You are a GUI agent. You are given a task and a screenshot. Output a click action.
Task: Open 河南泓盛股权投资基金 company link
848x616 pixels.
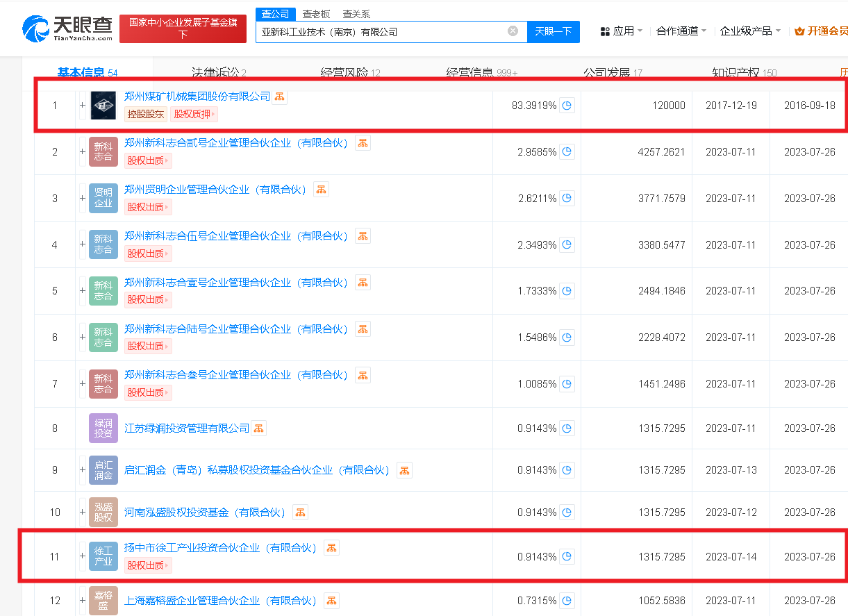click(207, 513)
